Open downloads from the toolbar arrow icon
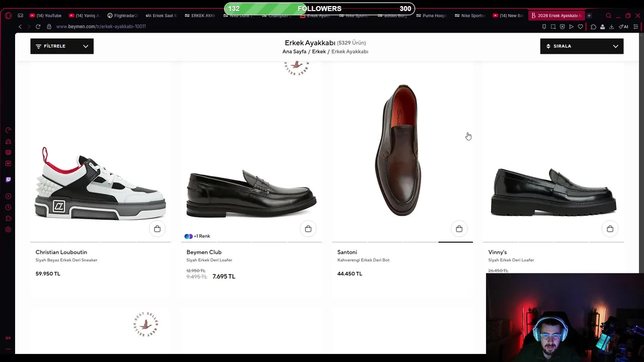The height and width of the screenshot is (362, 644). pyautogui.click(x=611, y=27)
